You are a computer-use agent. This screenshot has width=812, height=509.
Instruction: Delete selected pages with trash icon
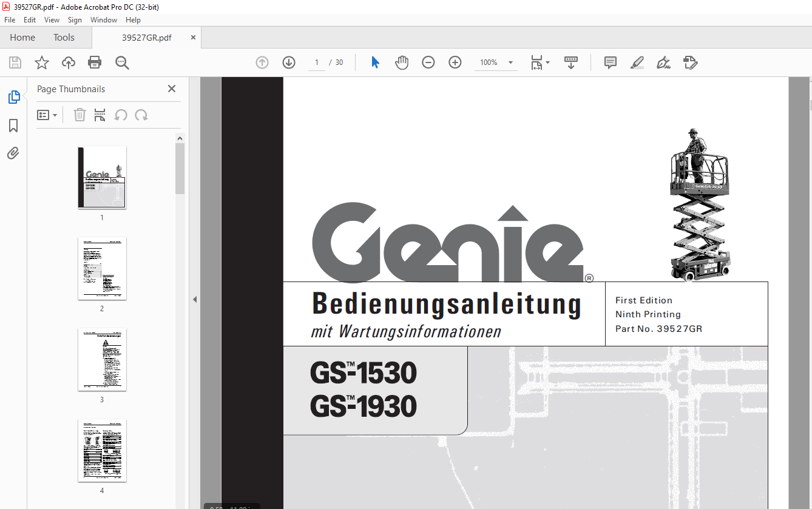pos(80,115)
